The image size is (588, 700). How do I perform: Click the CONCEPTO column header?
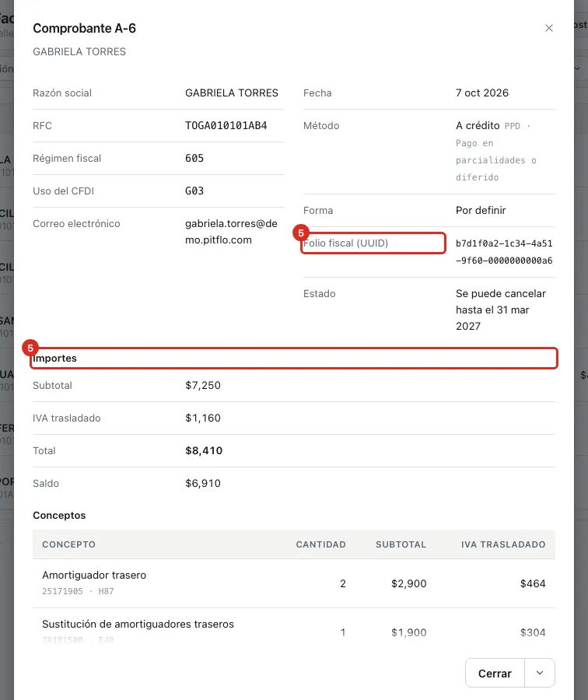point(68,544)
